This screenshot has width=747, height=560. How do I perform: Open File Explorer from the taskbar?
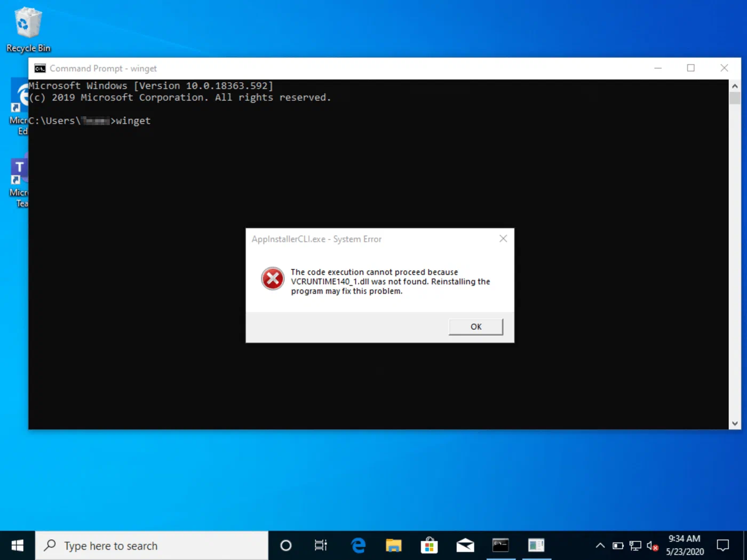pyautogui.click(x=394, y=546)
